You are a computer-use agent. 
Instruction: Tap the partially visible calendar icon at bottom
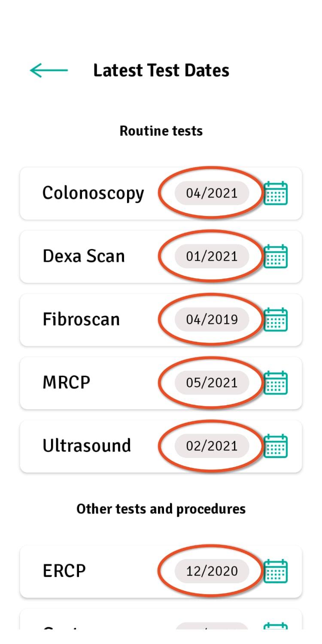pos(275,626)
